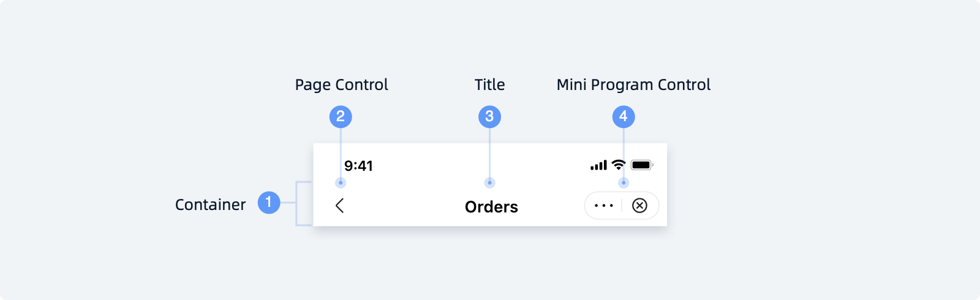
Task: Click the anchor dot above Orders title
Action: (x=489, y=182)
